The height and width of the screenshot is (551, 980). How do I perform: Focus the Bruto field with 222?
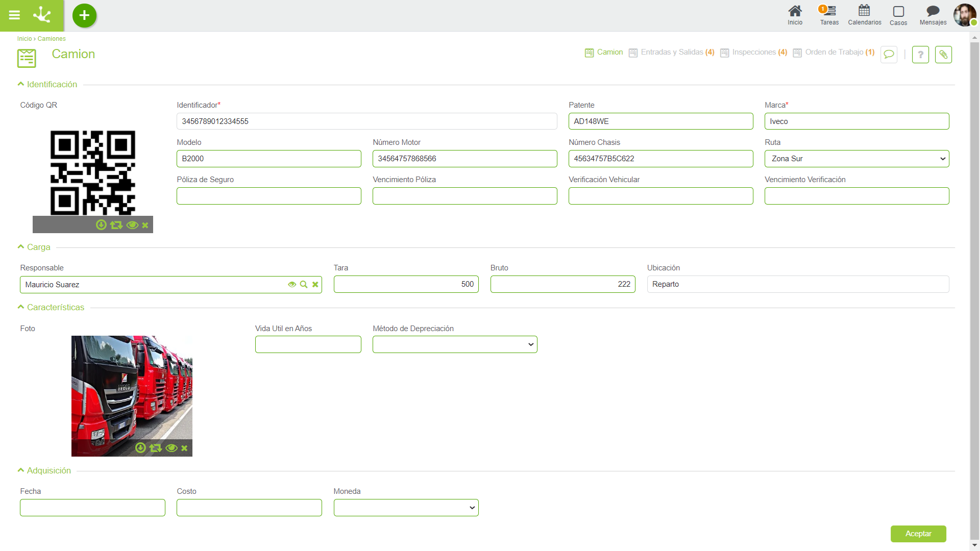(x=562, y=284)
